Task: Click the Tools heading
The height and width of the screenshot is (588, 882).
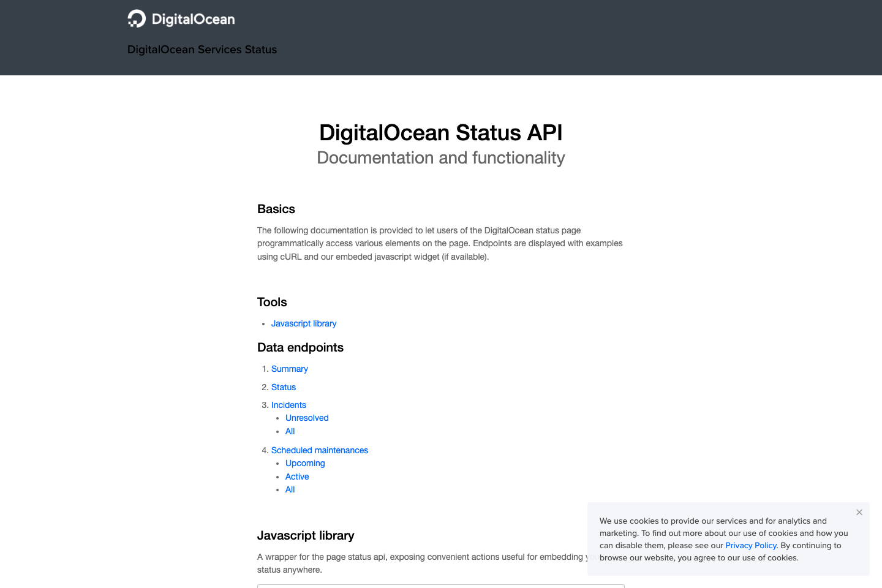Action: (272, 302)
